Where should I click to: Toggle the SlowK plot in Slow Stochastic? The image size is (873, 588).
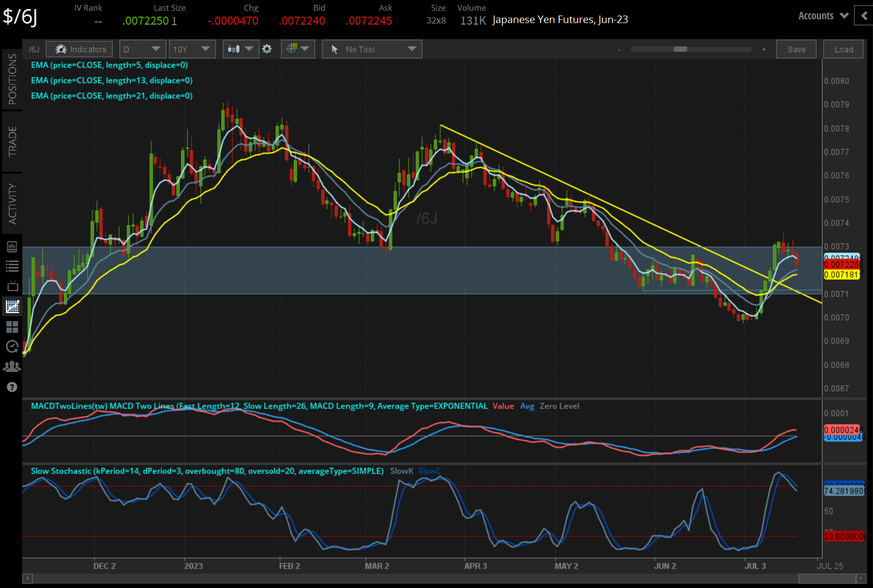pyautogui.click(x=401, y=471)
